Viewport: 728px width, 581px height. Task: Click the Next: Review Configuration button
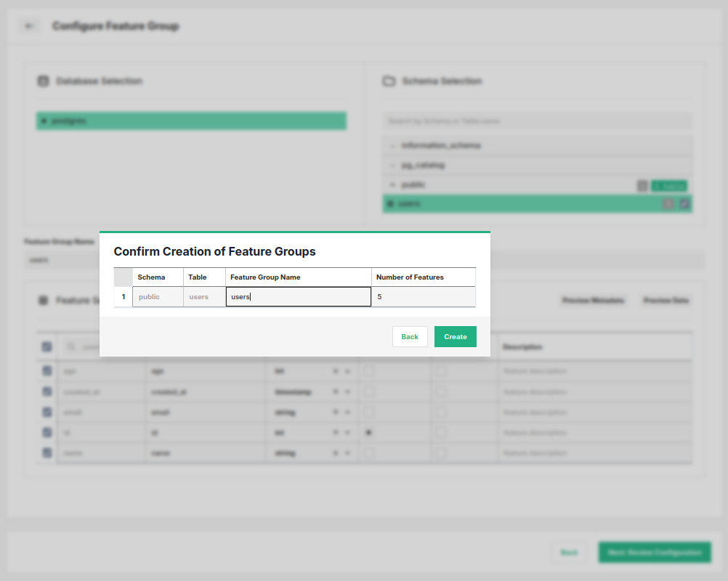click(654, 552)
